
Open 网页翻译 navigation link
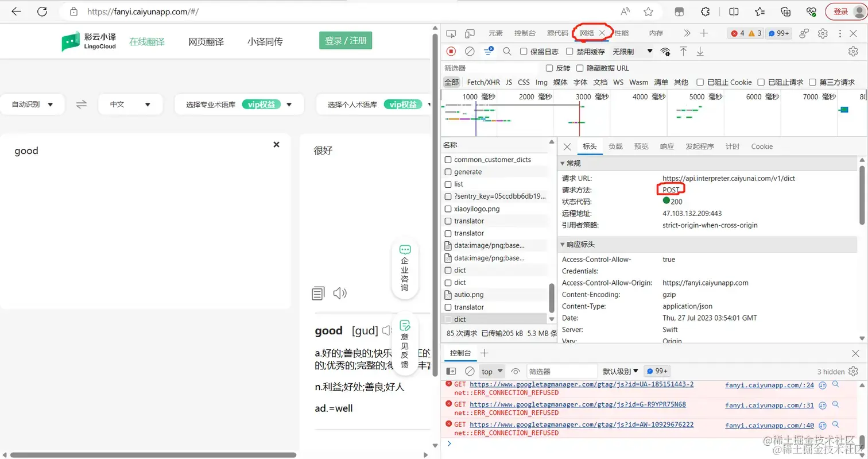[x=206, y=42]
